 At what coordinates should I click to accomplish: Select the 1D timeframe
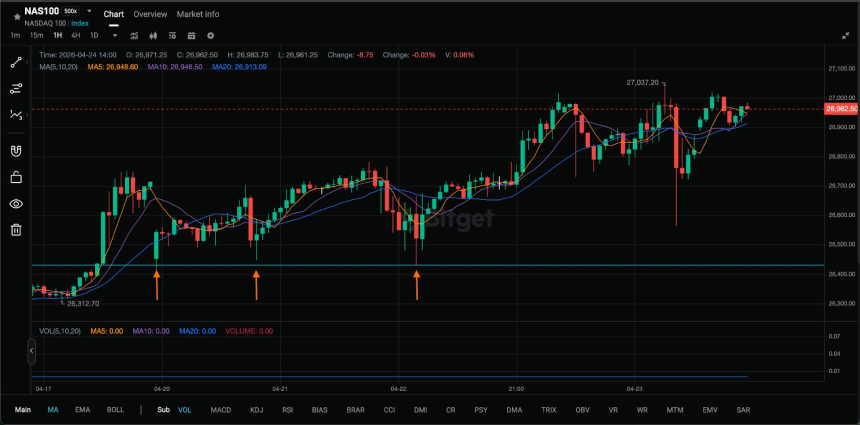coord(94,36)
